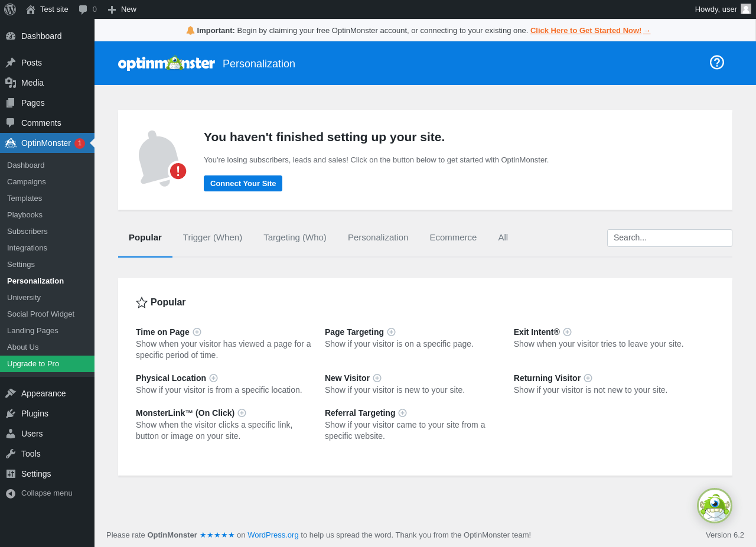
Task: Click the plus icon next to Exit Intent
Action: [x=568, y=332]
